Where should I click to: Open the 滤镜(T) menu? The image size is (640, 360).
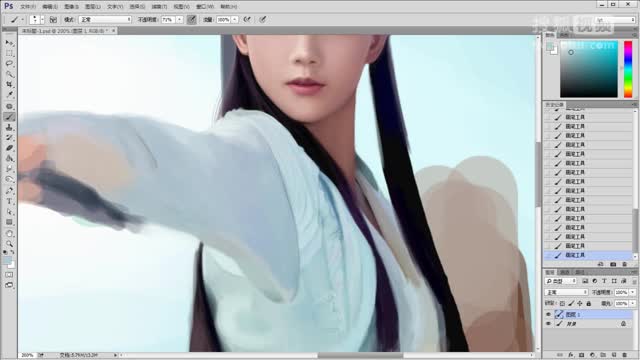[x=159, y=7]
